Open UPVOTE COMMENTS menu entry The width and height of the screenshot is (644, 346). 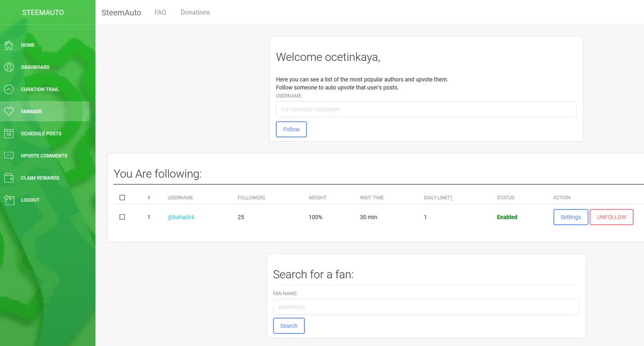tap(45, 156)
